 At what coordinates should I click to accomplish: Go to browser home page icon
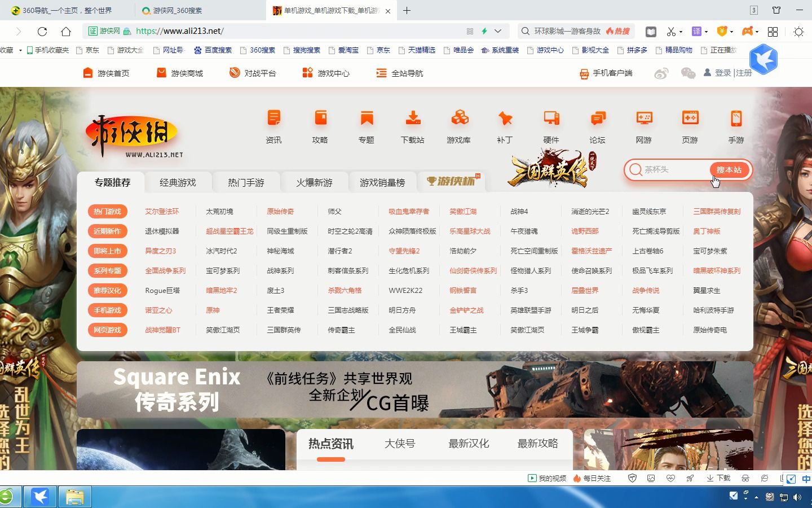click(x=66, y=32)
